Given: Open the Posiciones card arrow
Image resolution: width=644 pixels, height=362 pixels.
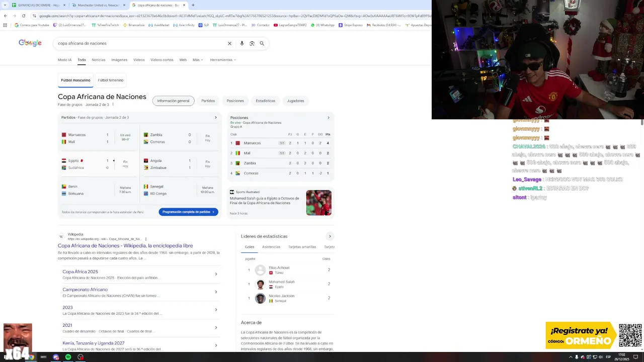Looking at the screenshot, I should (329, 118).
